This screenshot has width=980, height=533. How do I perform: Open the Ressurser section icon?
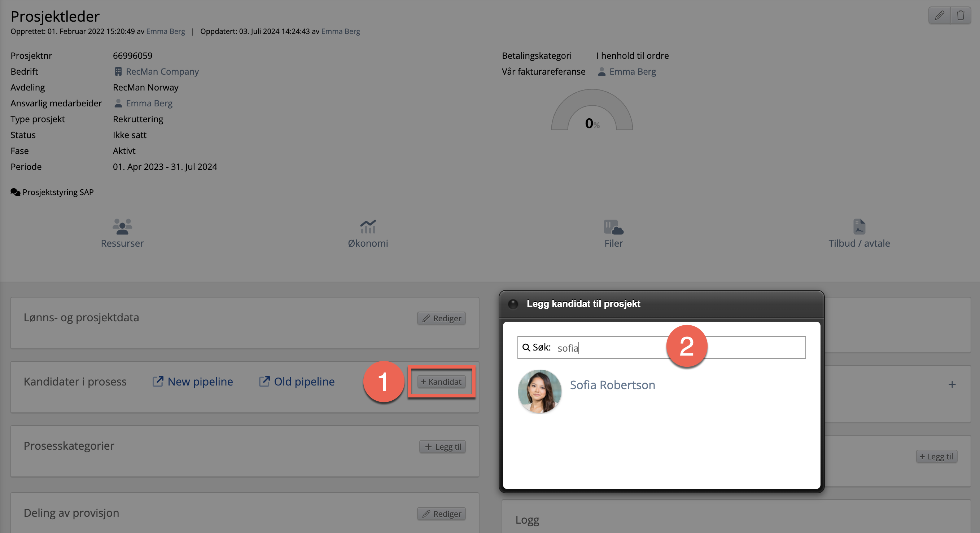(x=122, y=226)
